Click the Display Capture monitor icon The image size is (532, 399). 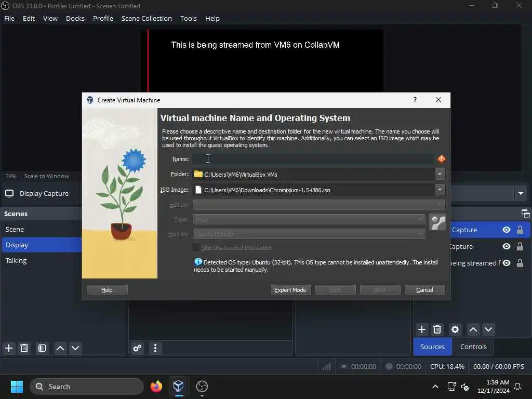coord(9,193)
